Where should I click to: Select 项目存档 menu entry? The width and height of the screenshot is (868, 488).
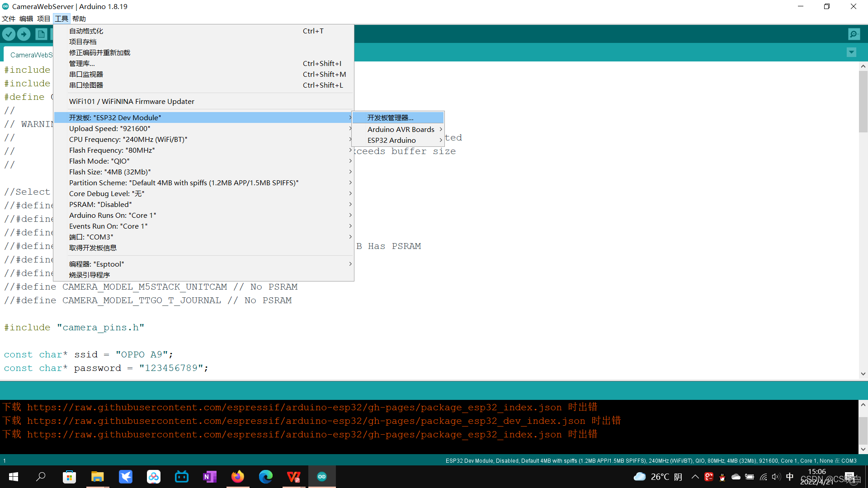tap(203, 42)
